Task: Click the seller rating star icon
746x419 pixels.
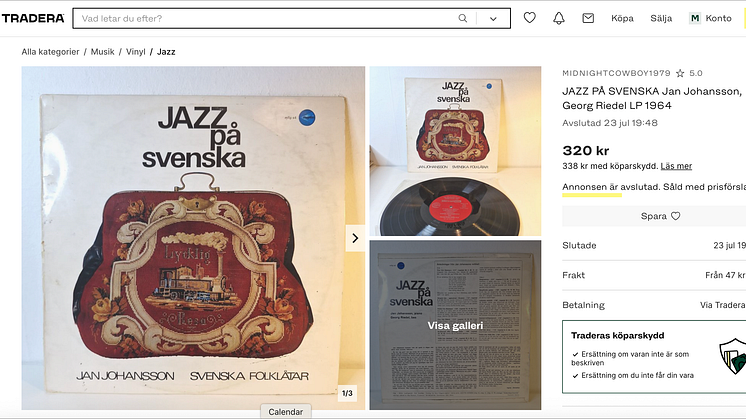Action: click(680, 73)
